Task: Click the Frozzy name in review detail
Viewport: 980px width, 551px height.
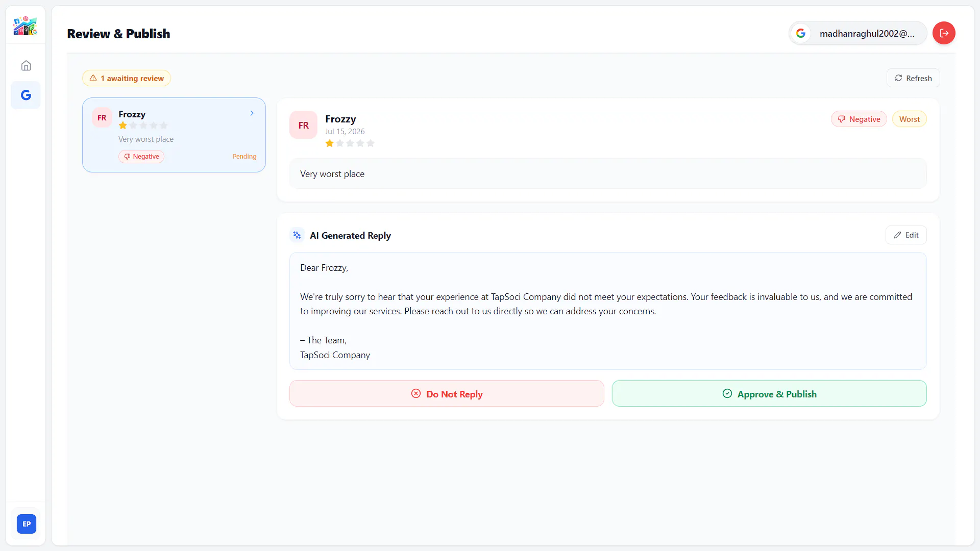Action: [340, 119]
